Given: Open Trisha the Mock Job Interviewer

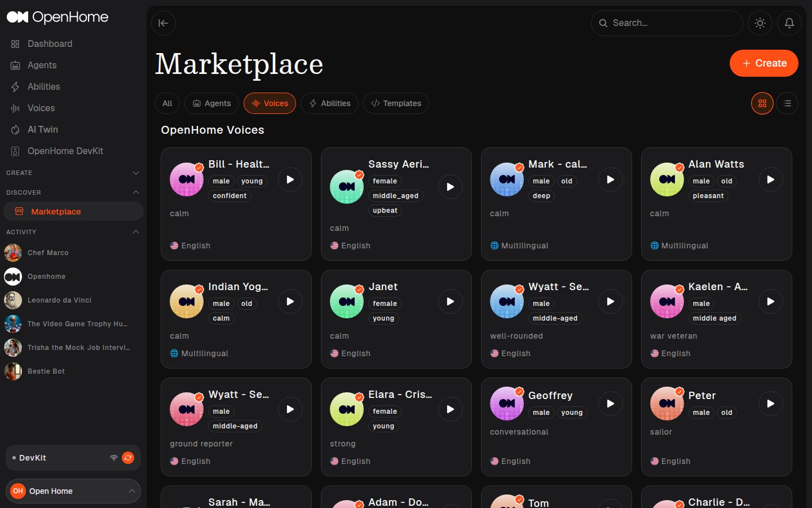Looking at the screenshot, I should click(x=73, y=348).
